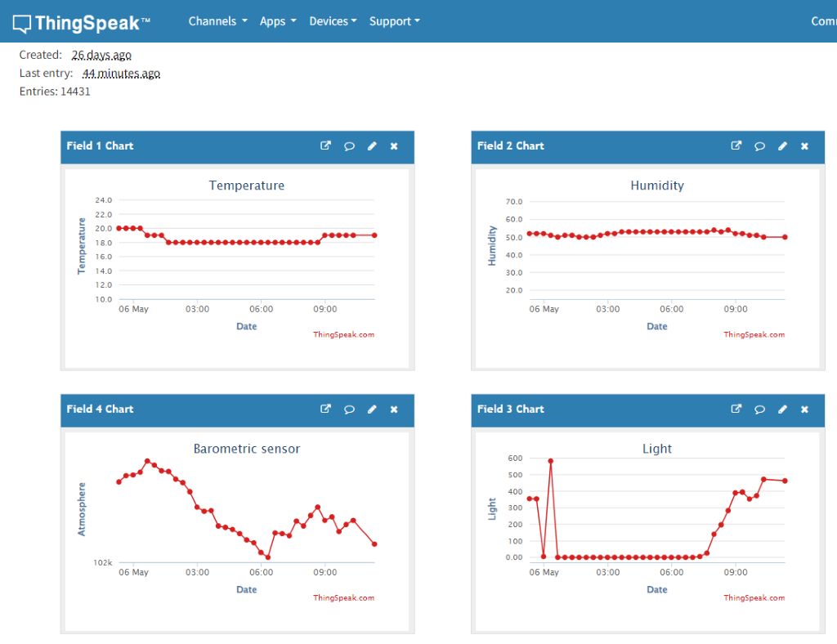Edit Field 4 Chart with pencil icon
837x644 pixels.
click(x=372, y=409)
